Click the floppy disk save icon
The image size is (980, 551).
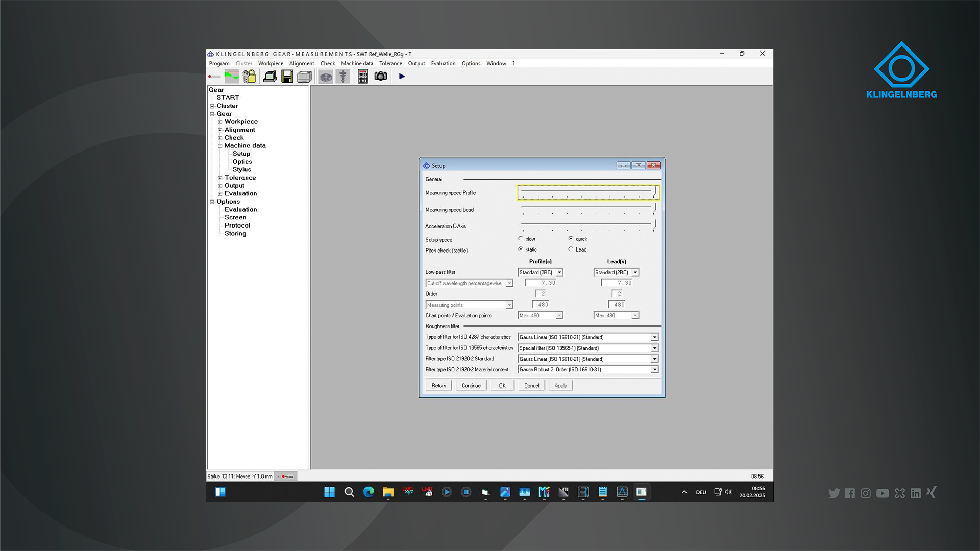tap(287, 77)
